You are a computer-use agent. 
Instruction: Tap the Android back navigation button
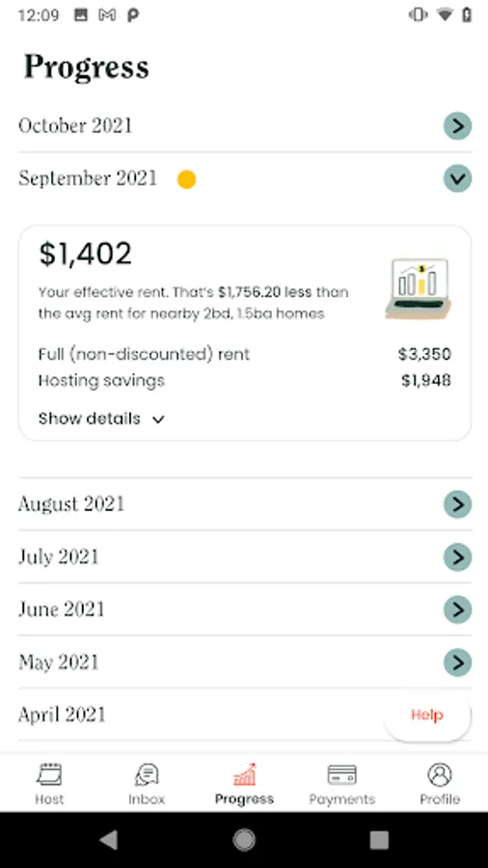click(109, 840)
